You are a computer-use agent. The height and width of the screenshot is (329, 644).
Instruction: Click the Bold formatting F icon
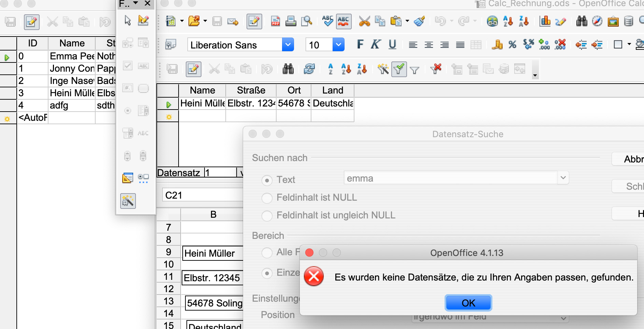pyautogui.click(x=360, y=45)
